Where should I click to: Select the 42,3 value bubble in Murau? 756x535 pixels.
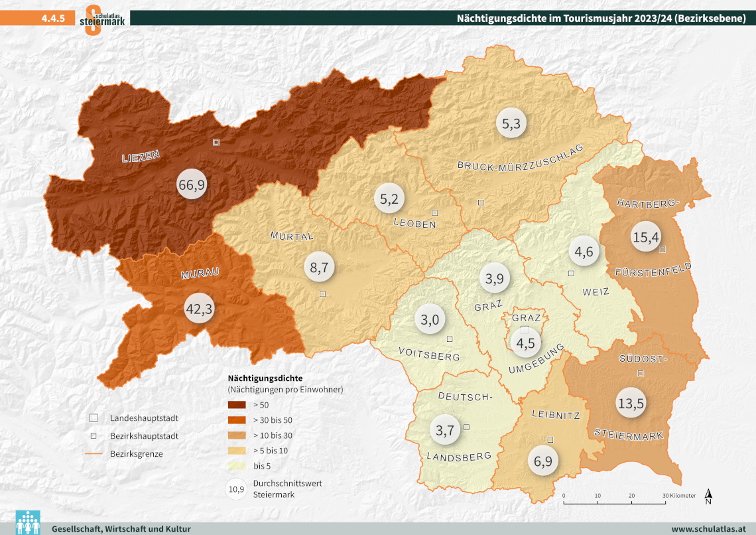point(199,309)
